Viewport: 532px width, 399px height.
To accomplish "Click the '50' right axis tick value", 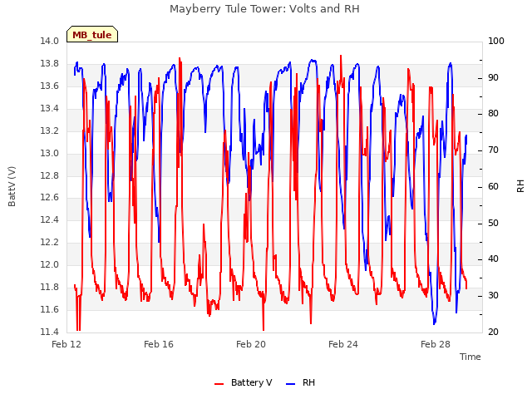I will coord(493,224).
